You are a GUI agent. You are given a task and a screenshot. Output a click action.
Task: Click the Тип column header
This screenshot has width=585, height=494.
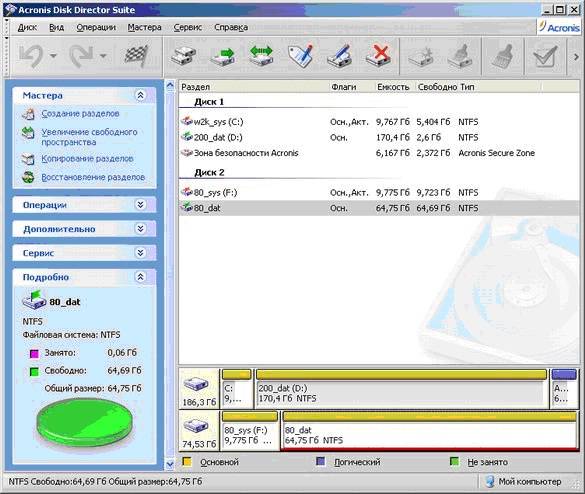click(500, 87)
